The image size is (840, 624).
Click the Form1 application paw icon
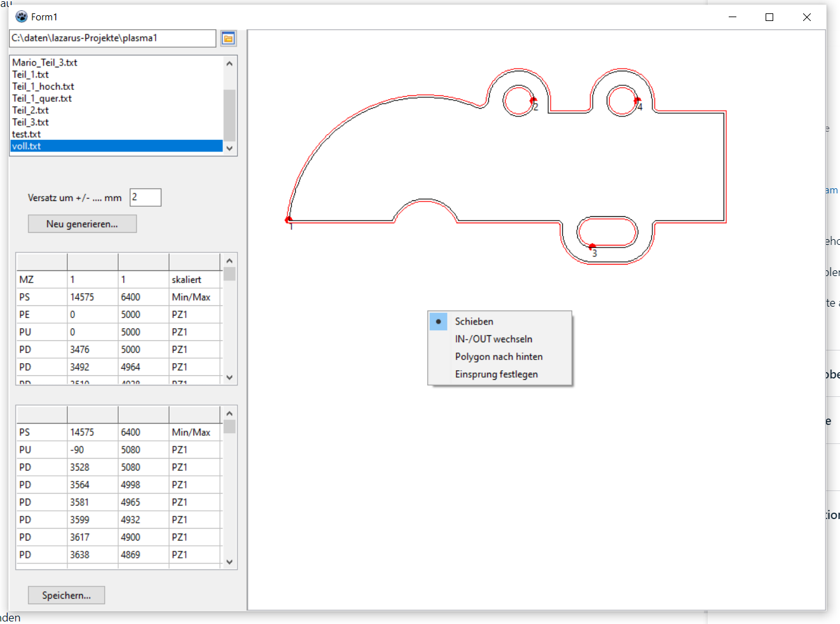[22, 17]
